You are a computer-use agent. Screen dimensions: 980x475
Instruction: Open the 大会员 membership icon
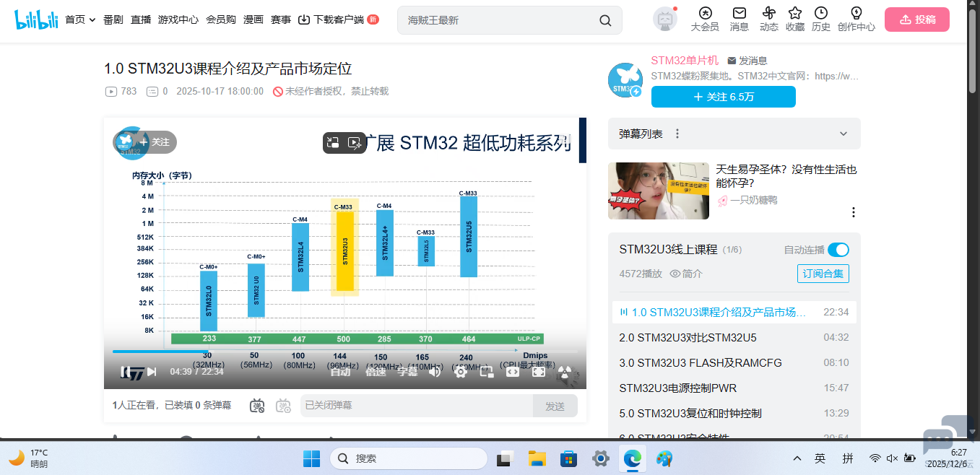[705, 19]
